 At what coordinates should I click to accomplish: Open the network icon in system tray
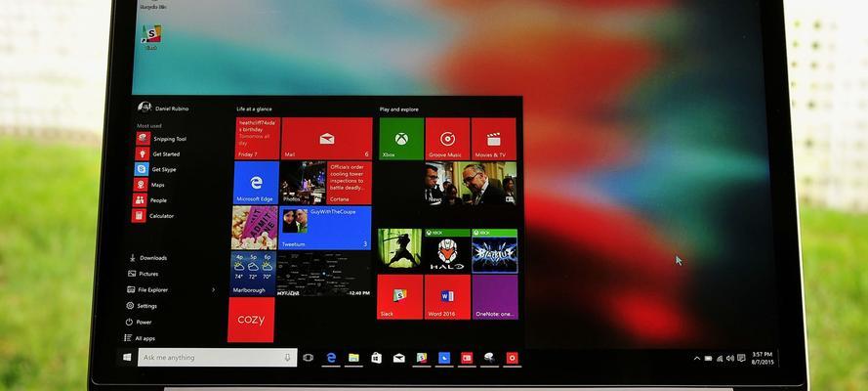pos(720,359)
